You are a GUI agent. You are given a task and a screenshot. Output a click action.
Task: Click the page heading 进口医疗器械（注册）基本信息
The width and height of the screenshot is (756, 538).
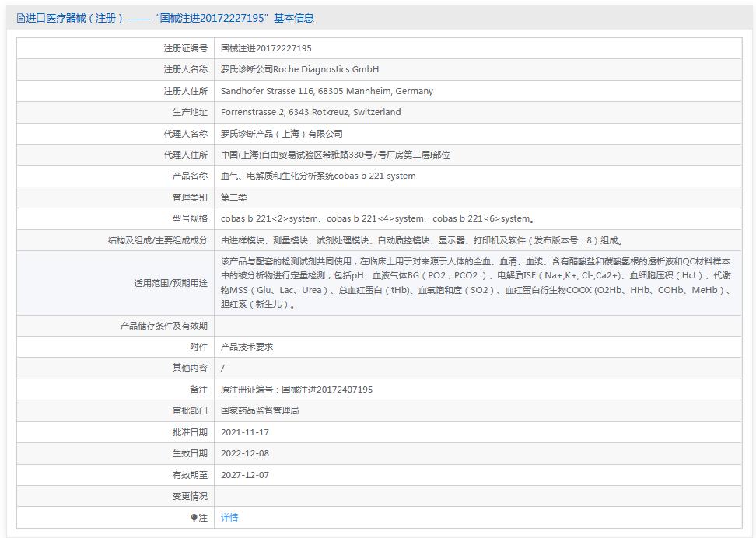(x=170, y=19)
